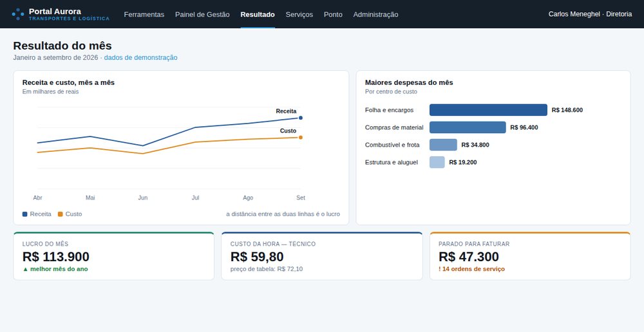Click the Ago axis label
Image resolution: width=644 pixels, height=332 pixels.
pyautogui.click(x=248, y=198)
